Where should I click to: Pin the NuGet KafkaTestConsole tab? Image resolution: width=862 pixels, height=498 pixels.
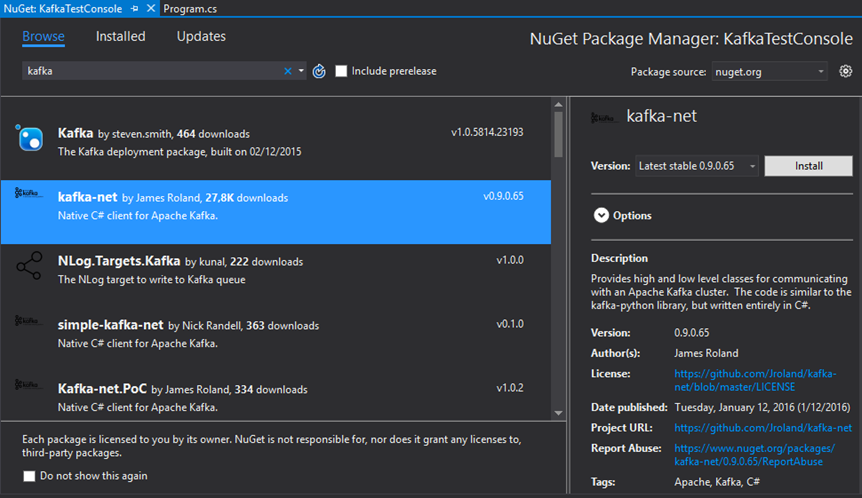pos(135,9)
